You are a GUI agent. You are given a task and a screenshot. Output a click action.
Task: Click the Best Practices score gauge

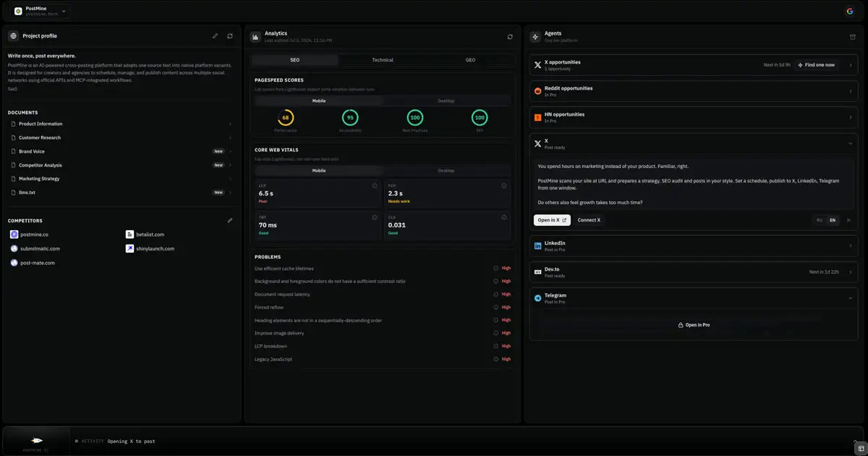[x=414, y=117]
